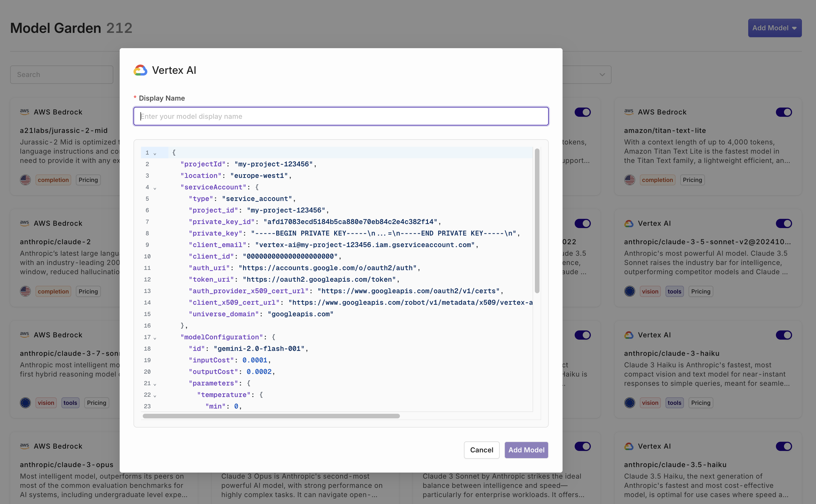Disable the amazon/titan-text-lite model toggle
The width and height of the screenshot is (816, 504).
click(783, 112)
